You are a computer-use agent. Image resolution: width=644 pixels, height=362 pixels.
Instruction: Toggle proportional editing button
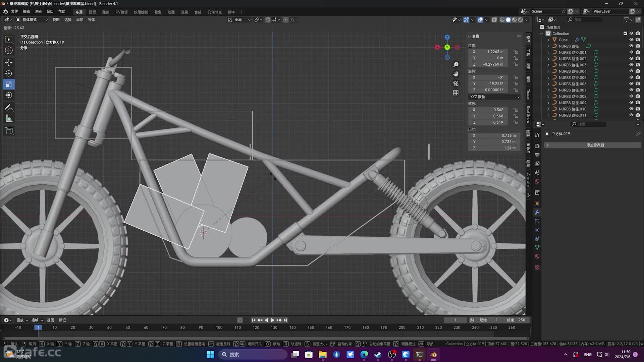[x=285, y=20]
